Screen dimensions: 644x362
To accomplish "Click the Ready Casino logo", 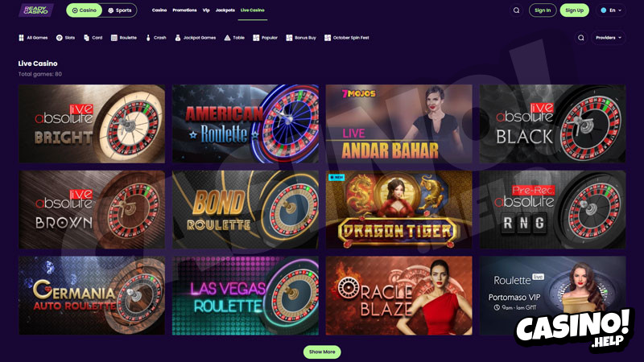I will 36,10.
